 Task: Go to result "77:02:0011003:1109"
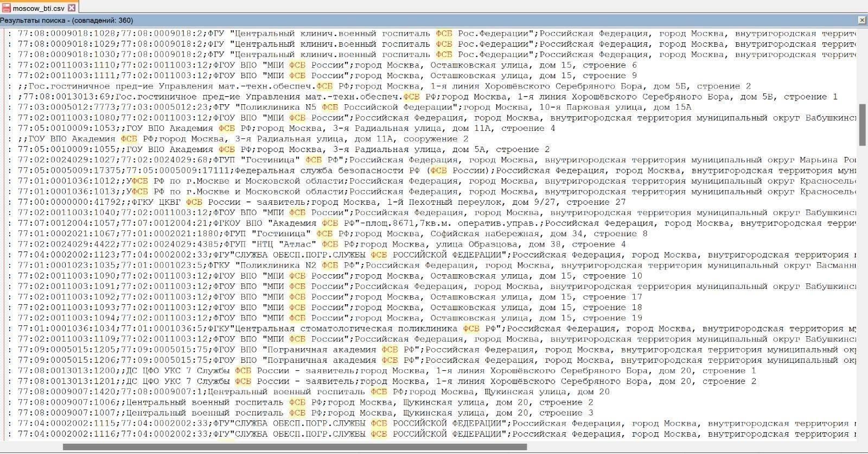point(432,339)
